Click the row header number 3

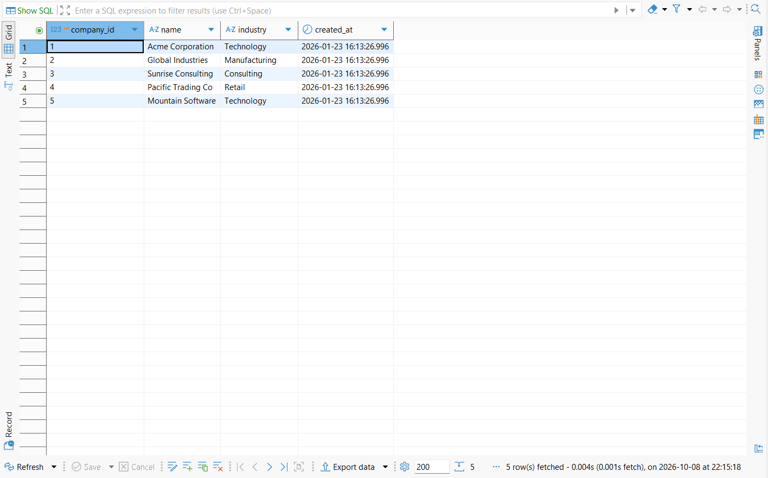click(x=33, y=74)
